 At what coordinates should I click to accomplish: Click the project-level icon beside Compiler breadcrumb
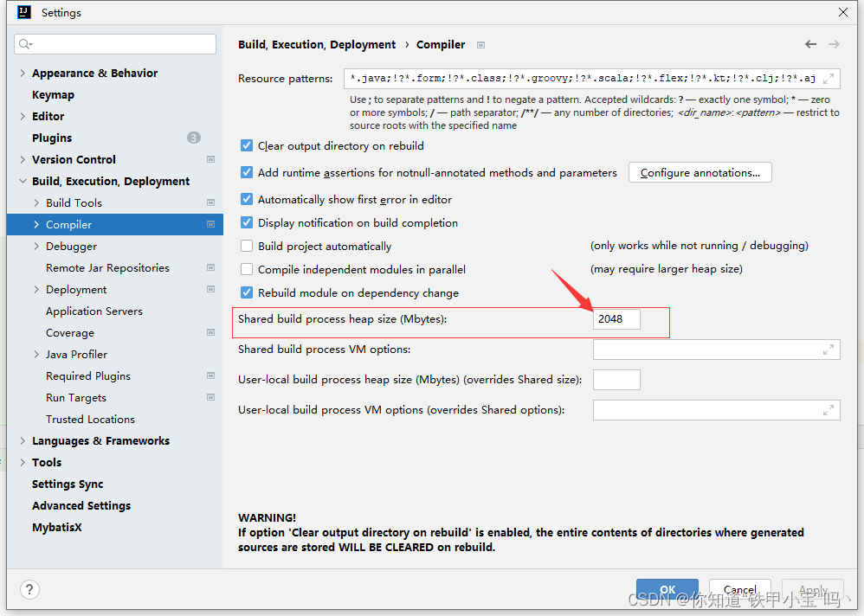tap(480, 45)
